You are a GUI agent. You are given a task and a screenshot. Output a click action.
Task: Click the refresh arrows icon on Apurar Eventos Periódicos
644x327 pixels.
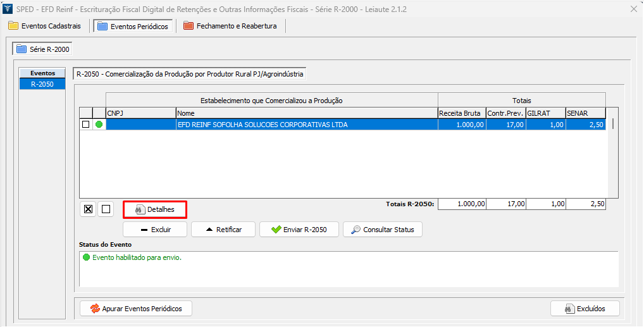click(95, 309)
